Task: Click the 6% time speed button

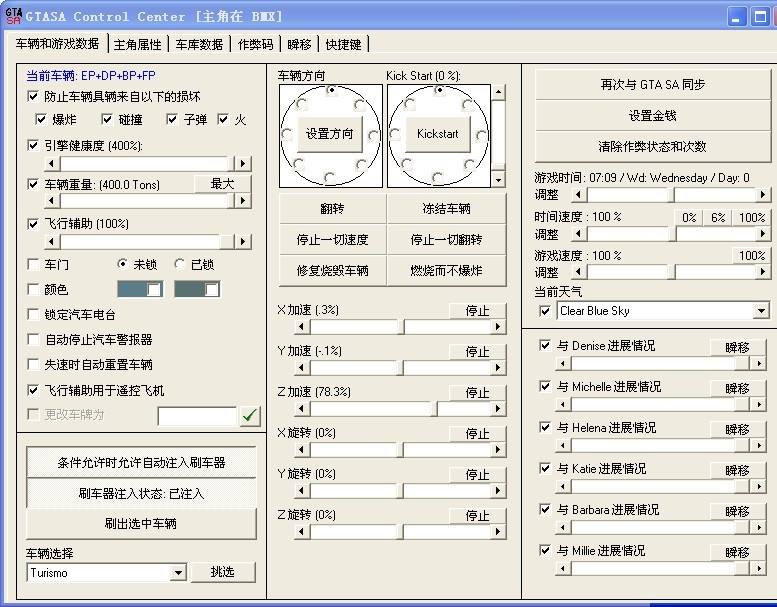Action: click(718, 218)
